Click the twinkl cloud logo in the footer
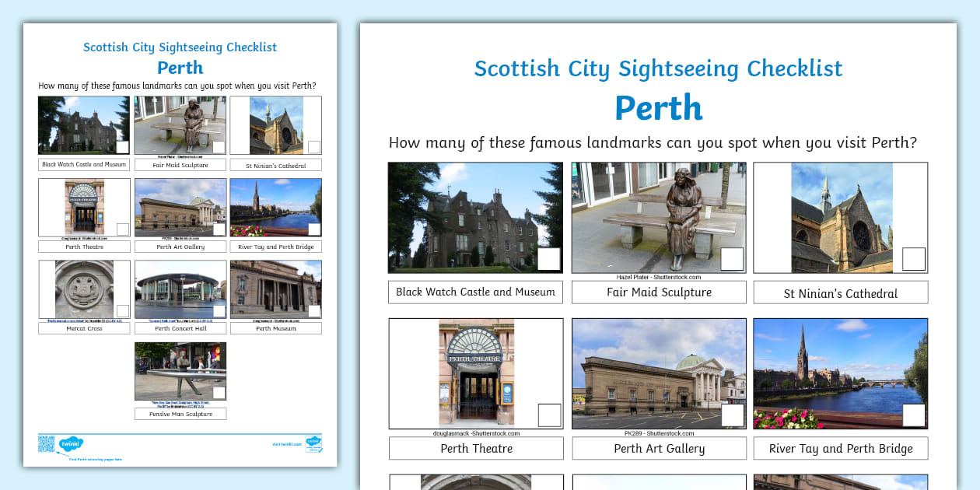980x490 pixels. coord(72,443)
